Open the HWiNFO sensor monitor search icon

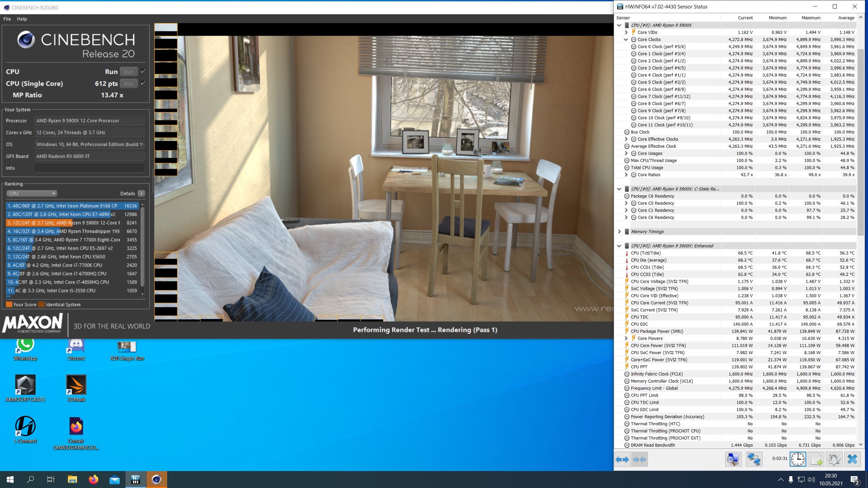(x=733, y=460)
